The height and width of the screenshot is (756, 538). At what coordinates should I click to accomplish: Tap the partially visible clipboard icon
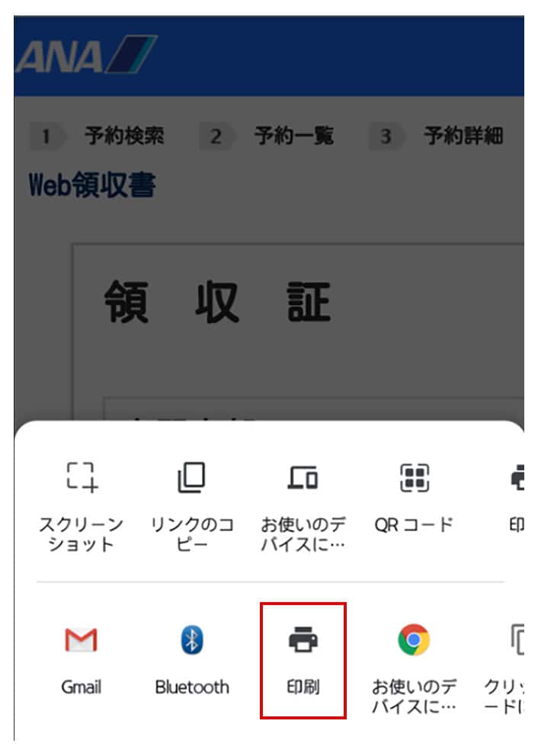pyautogui.click(x=517, y=640)
